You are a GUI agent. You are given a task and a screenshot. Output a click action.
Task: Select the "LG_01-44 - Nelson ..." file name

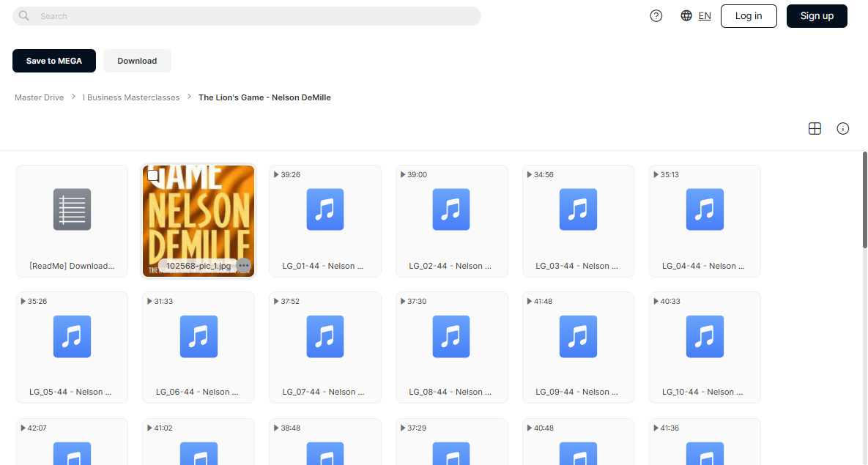click(x=323, y=266)
